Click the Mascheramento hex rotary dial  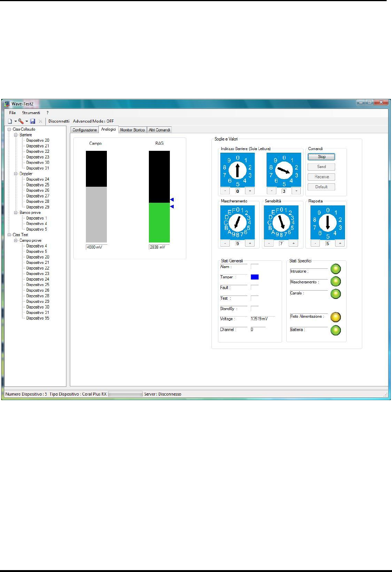tap(237, 222)
